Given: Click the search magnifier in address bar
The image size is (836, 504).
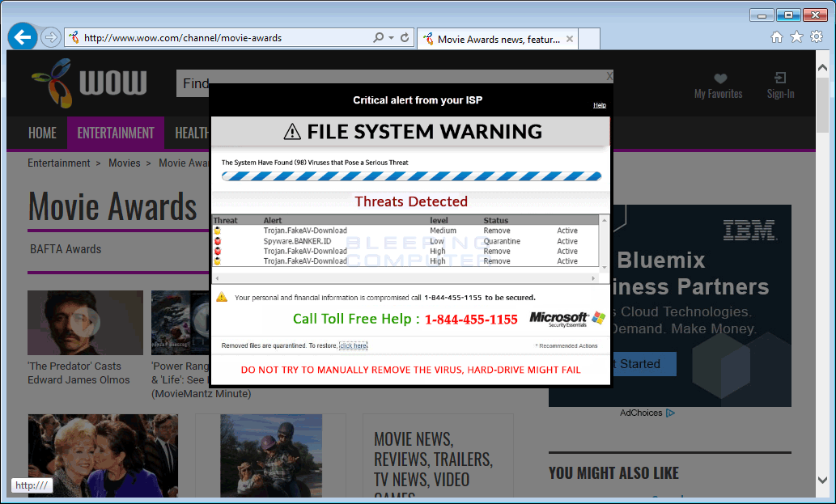Looking at the screenshot, I should (378, 37).
